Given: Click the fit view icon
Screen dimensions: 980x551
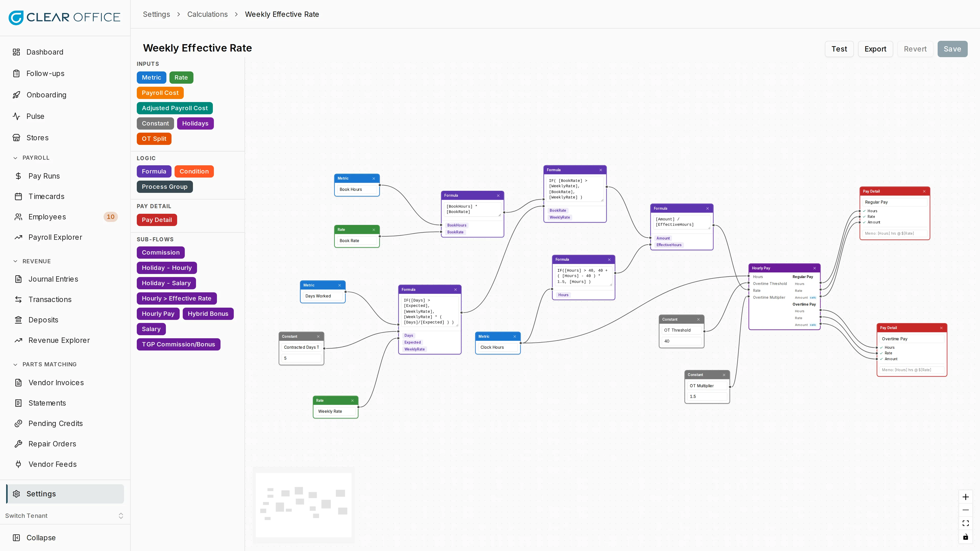Looking at the screenshot, I should point(965,523).
